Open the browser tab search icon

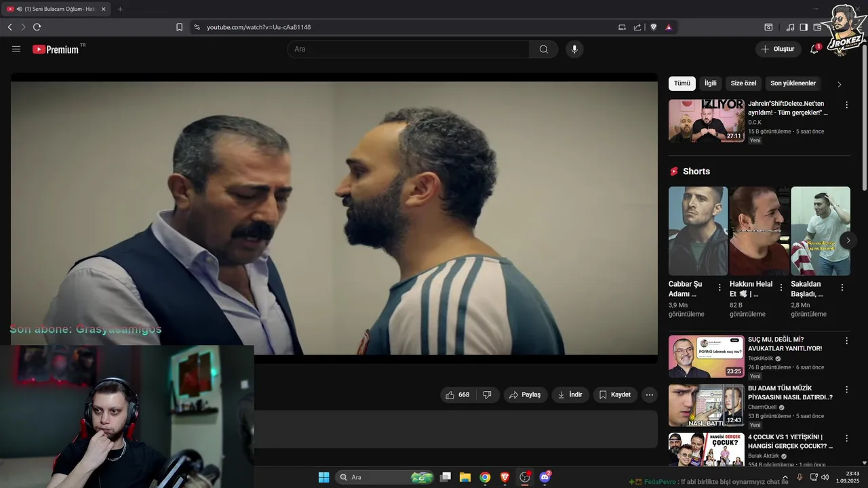coord(768,27)
